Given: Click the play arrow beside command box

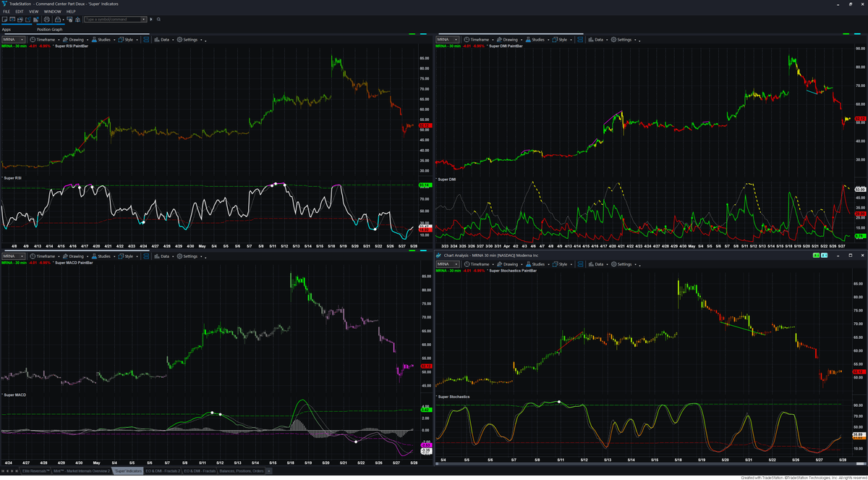Looking at the screenshot, I should point(151,20).
